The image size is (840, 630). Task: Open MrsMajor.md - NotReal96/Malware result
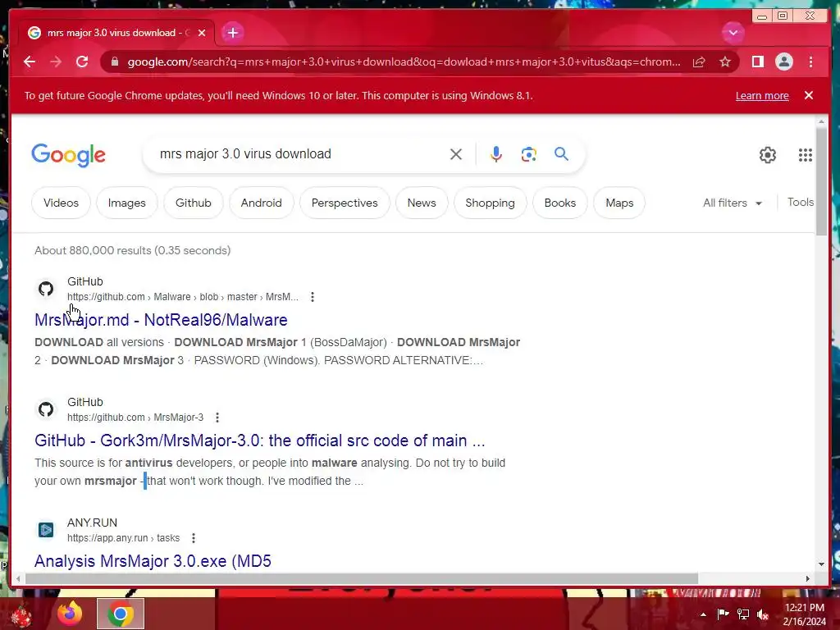[161, 320]
